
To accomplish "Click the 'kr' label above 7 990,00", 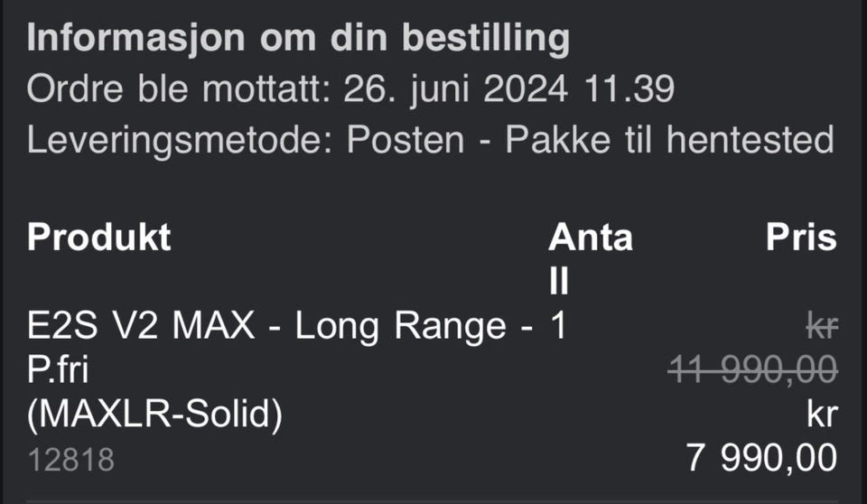I will (822, 415).
